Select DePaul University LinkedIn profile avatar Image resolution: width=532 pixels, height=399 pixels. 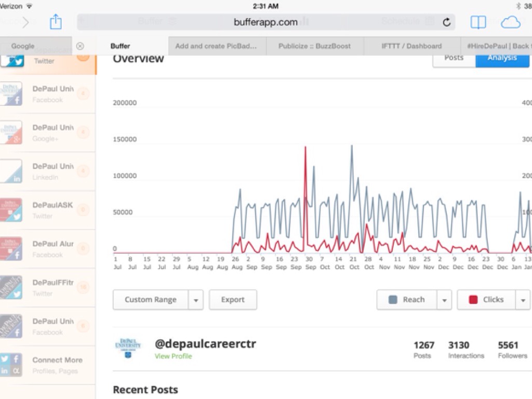click(x=11, y=171)
